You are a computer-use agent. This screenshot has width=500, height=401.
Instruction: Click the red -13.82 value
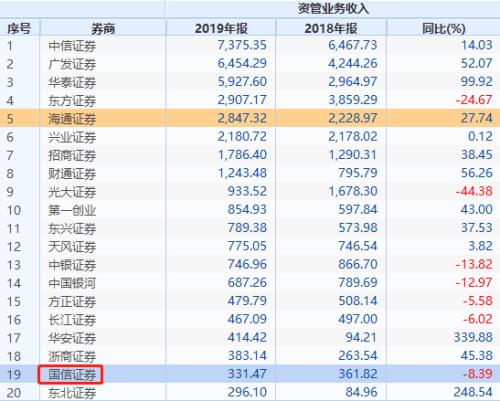pyautogui.click(x=474, y=264)
